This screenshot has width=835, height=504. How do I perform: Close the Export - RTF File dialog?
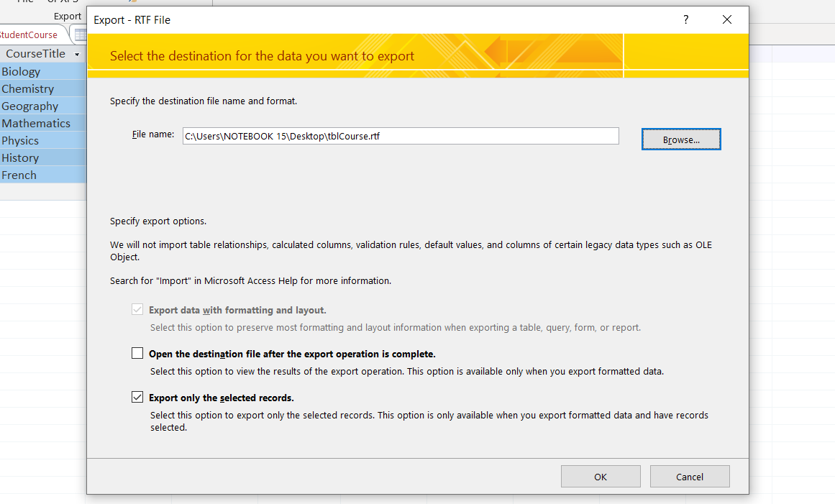pyautogui.click(x=726, y=19)
